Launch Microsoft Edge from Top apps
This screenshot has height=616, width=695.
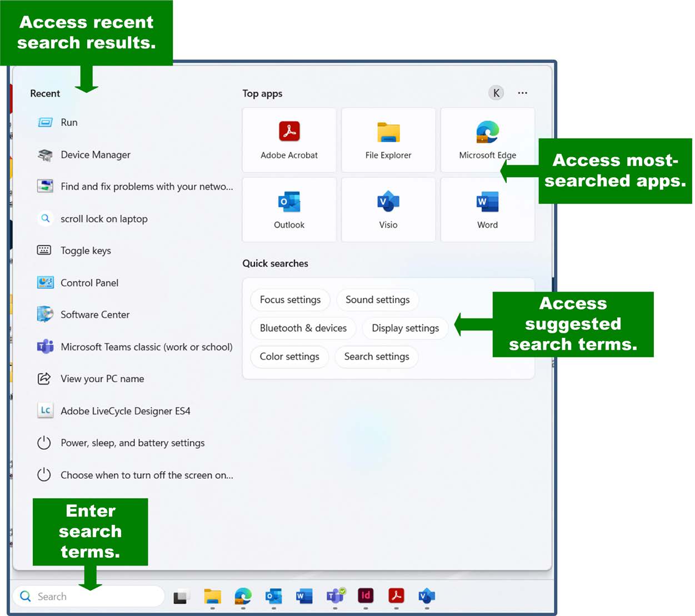(x=487, y=140)
